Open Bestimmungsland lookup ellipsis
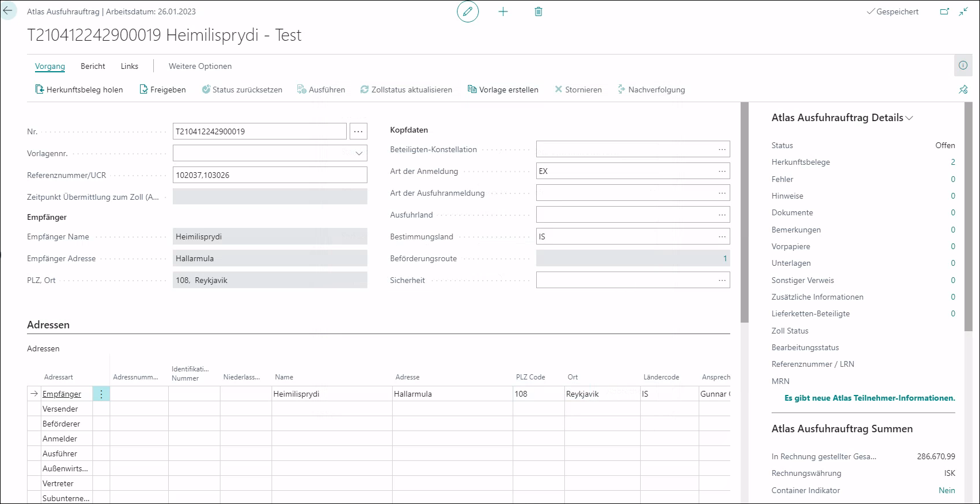The image size is (980, 504). tap(722, 237)
